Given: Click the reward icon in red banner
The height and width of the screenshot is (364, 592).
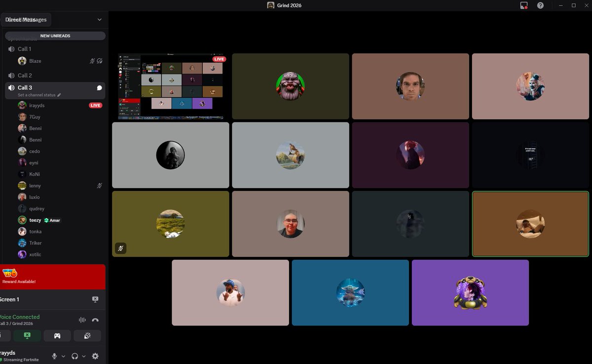Looking at the screenshot, I should [9, 273].
